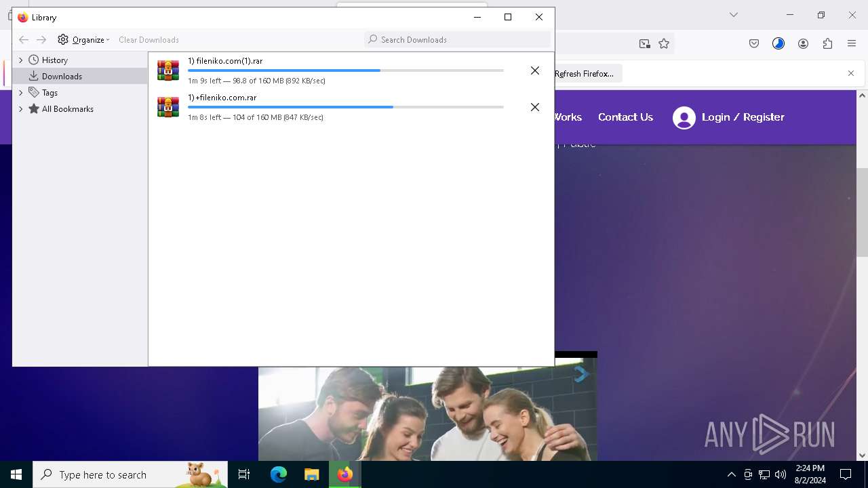
Task: Click the Refresh Firefox... button
Action: click(584, 73)
